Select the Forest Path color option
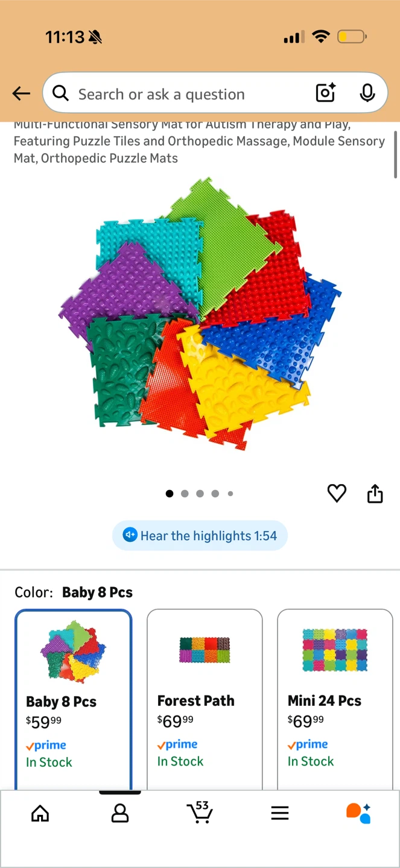 205,699
